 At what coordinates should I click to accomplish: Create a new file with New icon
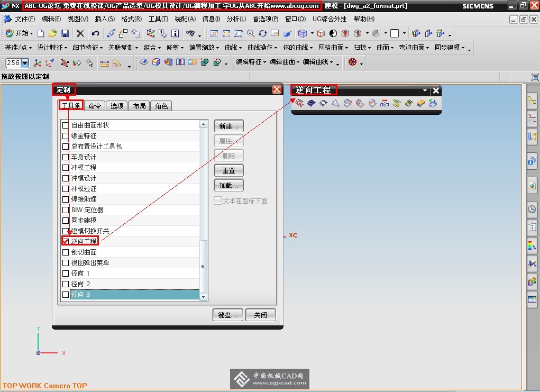[41, 33]
